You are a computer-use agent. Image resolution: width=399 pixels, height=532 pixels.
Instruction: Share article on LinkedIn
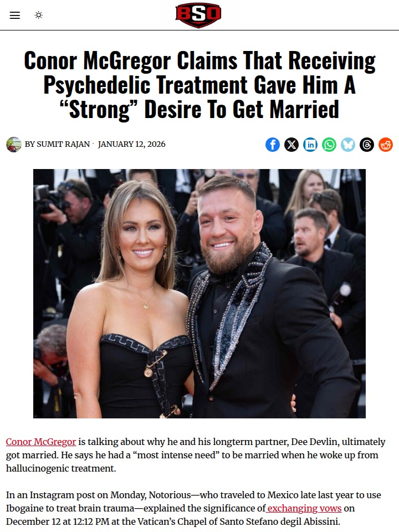click(x=310, y=145)
